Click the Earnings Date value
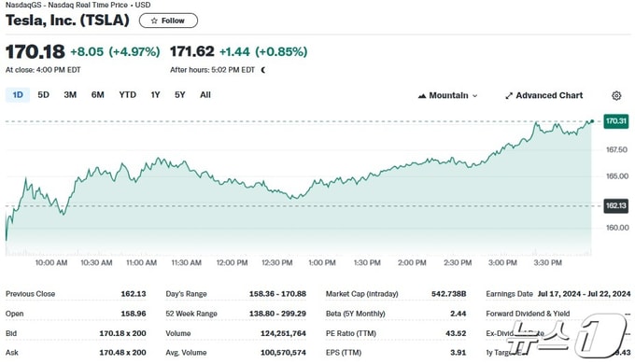 click(x=584, y=294)
